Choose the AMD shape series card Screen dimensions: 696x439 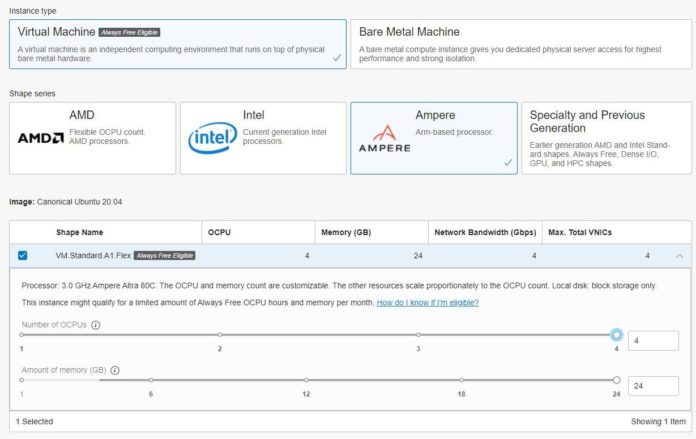[x=92, y=138]
